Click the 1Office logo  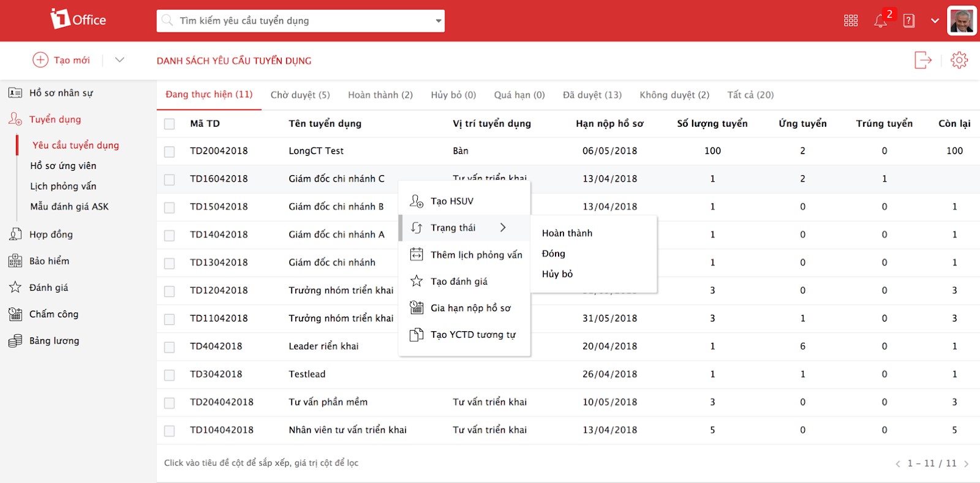tap(78, 19)
